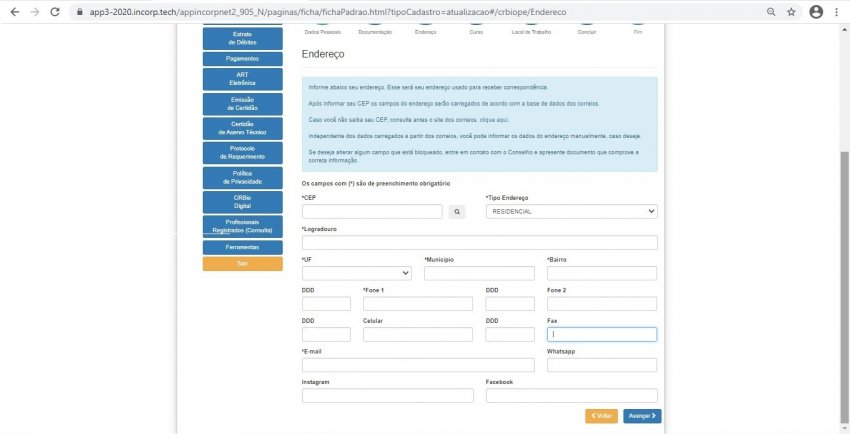Open Certidão de Acervo Técnico
Viewport: 850px width, 434px height.
[x=242, y=128]
